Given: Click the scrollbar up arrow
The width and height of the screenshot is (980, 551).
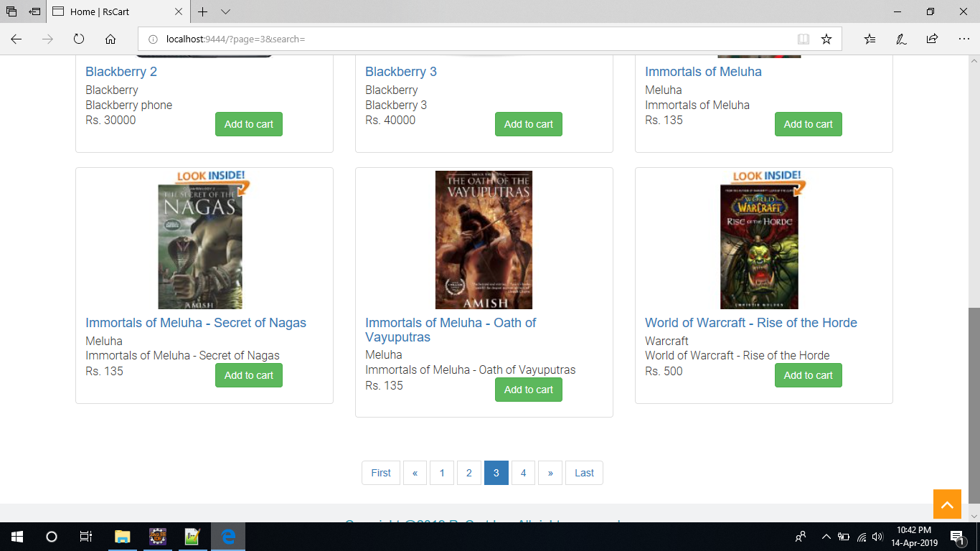Looking at the screenshot, I should click(x=974, y=61).
